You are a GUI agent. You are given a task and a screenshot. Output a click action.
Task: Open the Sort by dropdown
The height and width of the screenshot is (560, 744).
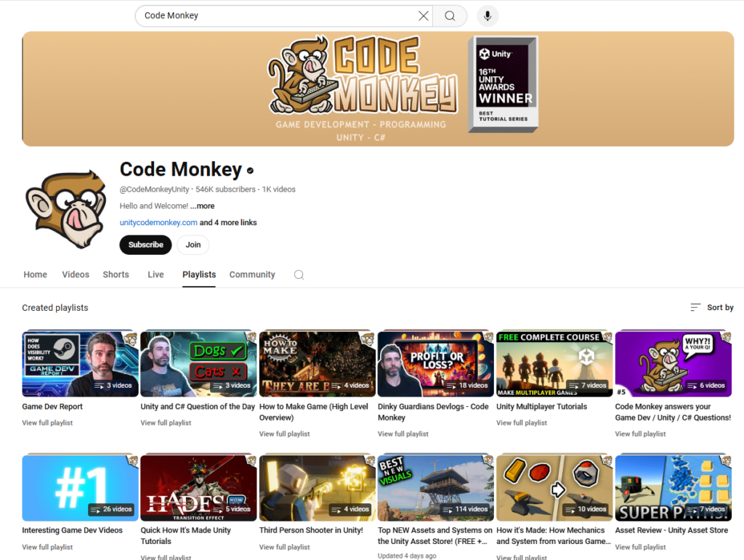click(712, 307)
